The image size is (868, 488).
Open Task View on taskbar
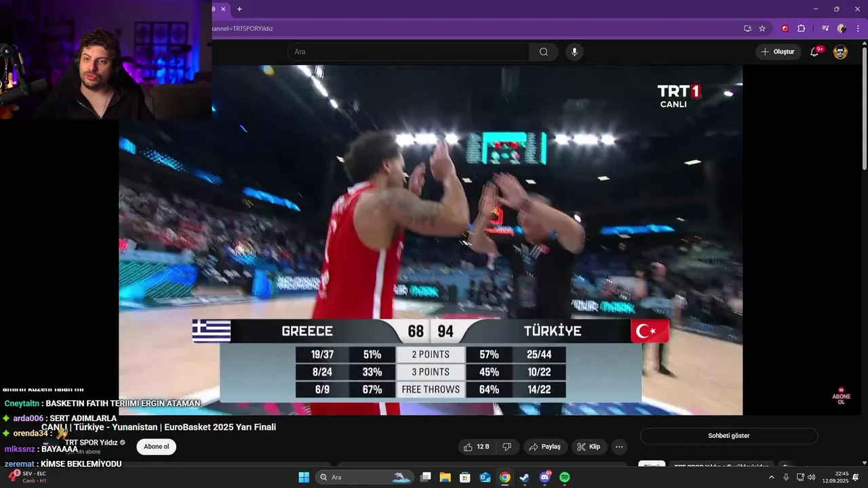pyautogui.click(x=426, y=477)
